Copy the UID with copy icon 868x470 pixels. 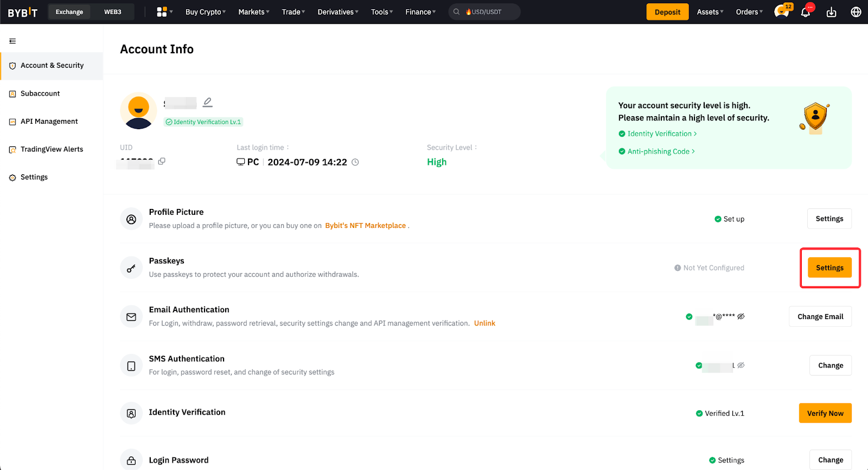(x=162, y=161)
